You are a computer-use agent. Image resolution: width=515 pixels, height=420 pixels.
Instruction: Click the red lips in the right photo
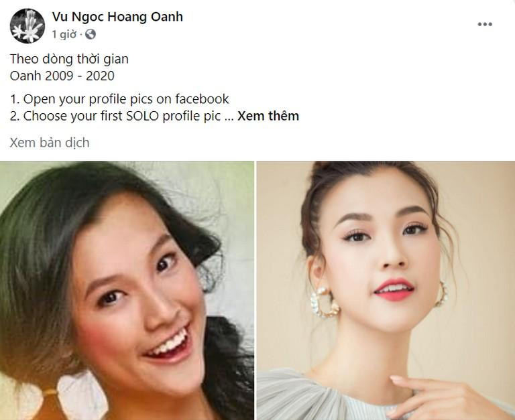(394, 290)
